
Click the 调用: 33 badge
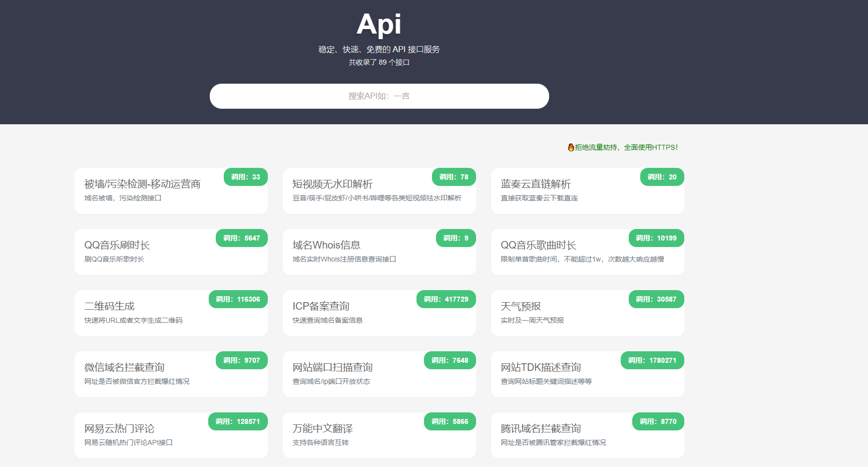point(246,177)
